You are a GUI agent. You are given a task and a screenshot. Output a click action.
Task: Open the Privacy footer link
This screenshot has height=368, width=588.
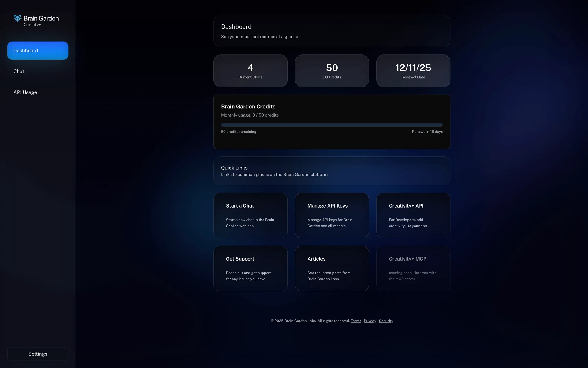point(370,321)
